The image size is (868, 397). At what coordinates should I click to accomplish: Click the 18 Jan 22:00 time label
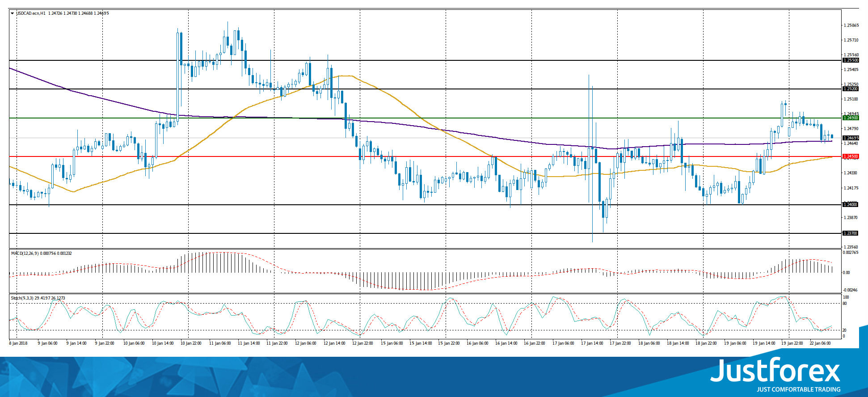706,343
